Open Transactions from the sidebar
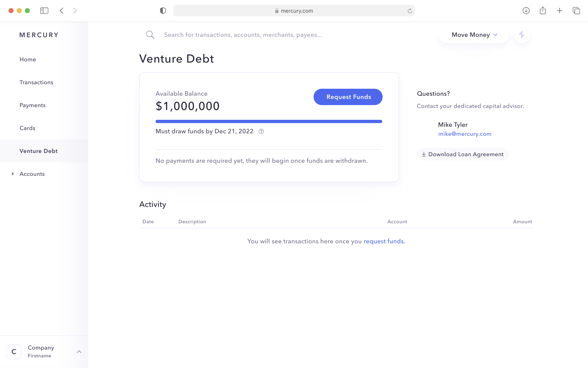The image size is (588, 368). [x=36, y=82]
